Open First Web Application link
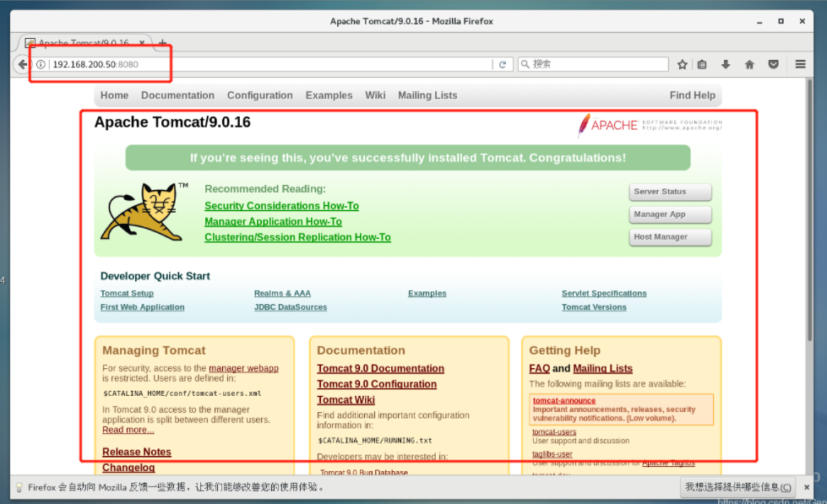827x504 pixels. (x=143, y=306)
